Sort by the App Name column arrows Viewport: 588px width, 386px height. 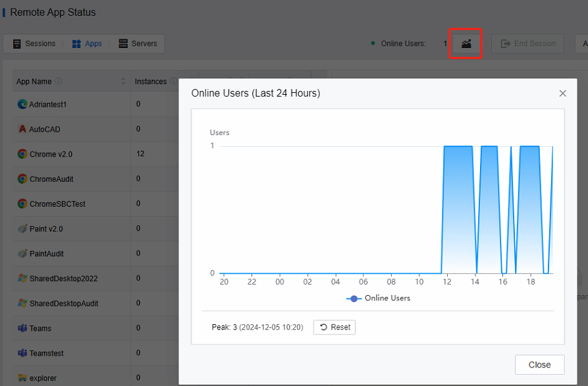[123, 82]
